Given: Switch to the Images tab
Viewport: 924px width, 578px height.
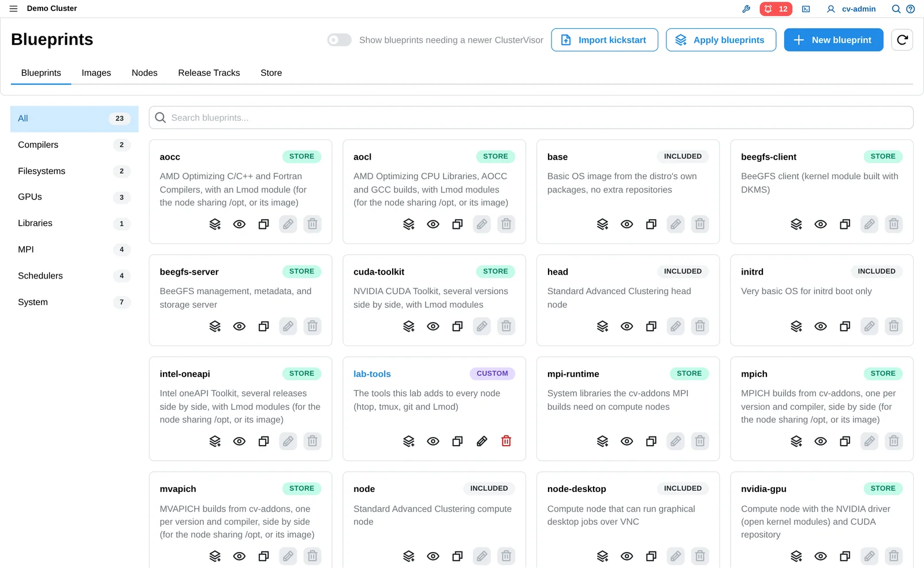Looking at the screenshot, I should [x=96, y=73].
